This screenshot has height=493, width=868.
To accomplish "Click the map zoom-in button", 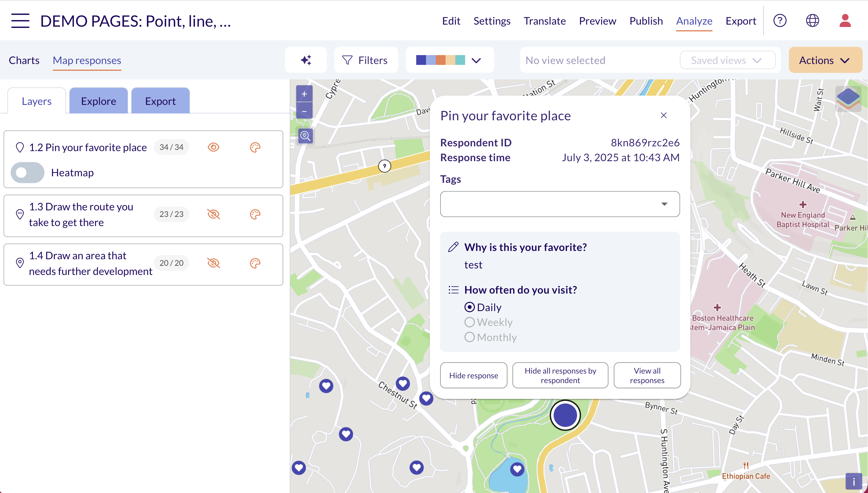I will (304, 93).
